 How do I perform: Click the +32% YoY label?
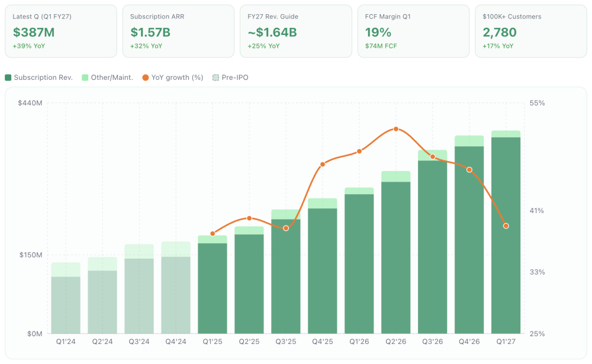coord(146,46)
